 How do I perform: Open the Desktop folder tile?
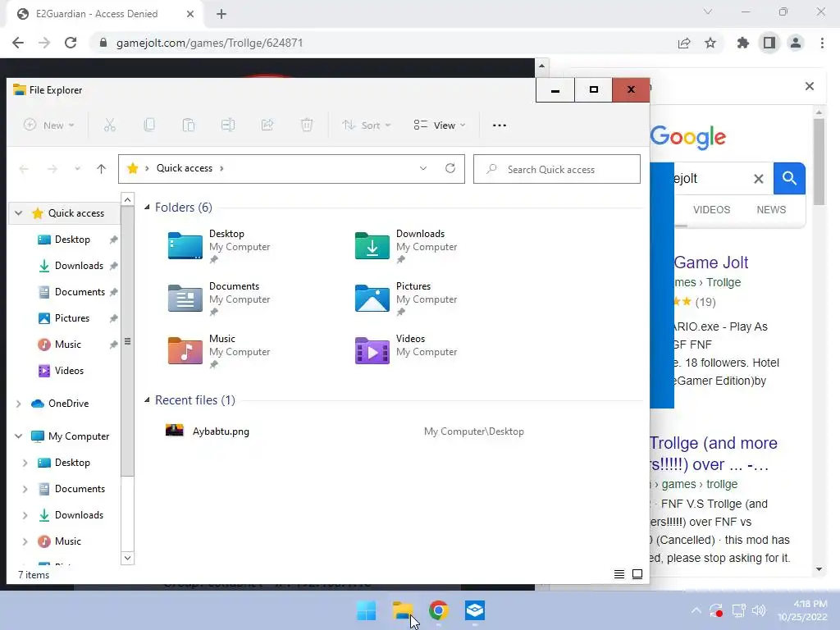220,246
